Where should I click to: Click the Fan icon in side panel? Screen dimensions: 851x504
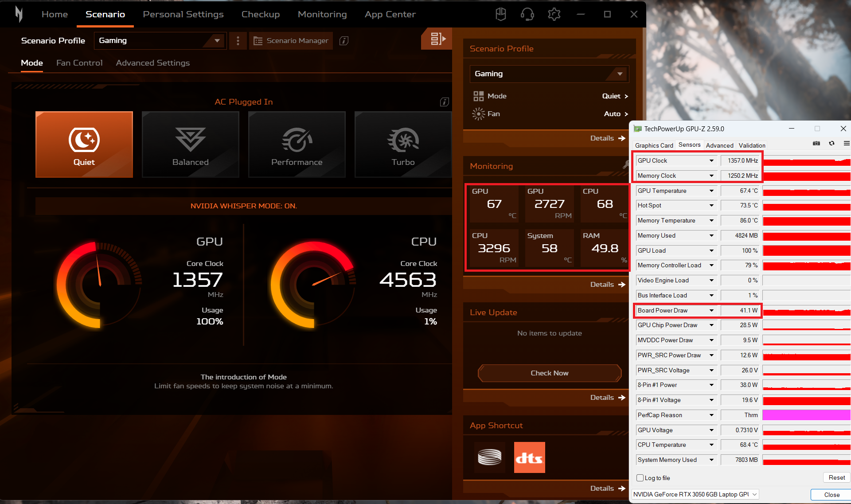[x=478, y=114]
